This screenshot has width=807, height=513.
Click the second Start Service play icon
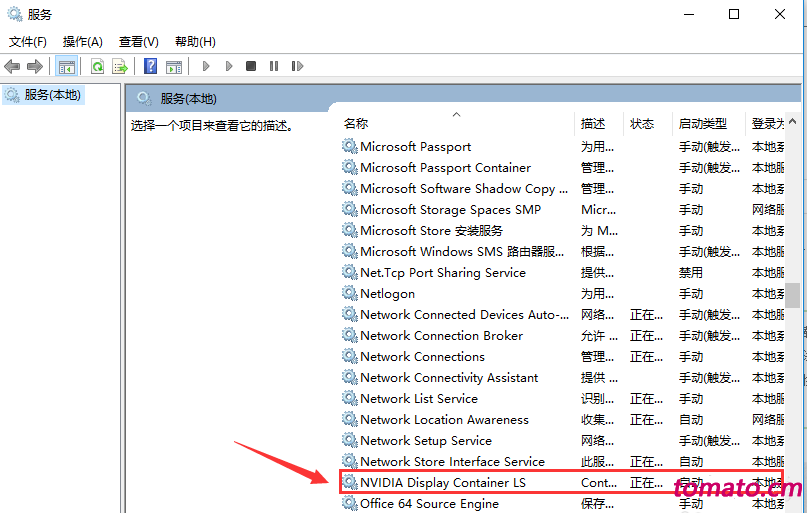click(x=229, y=66)
